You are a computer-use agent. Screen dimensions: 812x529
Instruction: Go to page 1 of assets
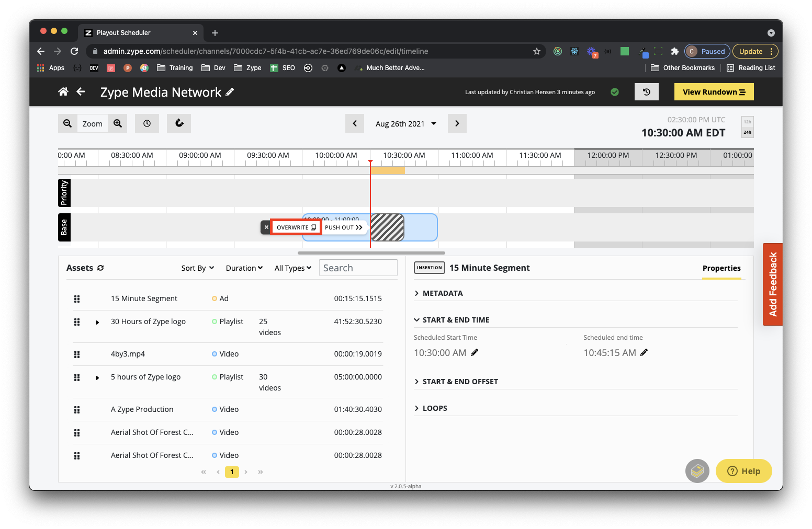click(232, 472)
